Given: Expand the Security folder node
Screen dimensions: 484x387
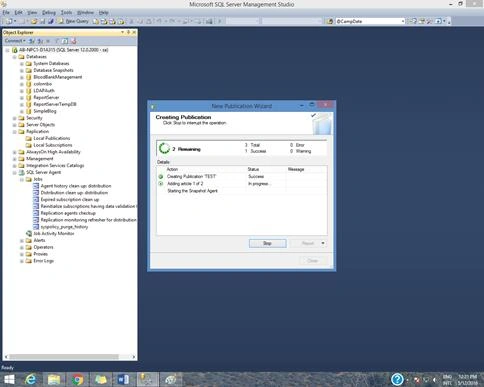Looking at the screenshot, I should (x=14, y=118).
